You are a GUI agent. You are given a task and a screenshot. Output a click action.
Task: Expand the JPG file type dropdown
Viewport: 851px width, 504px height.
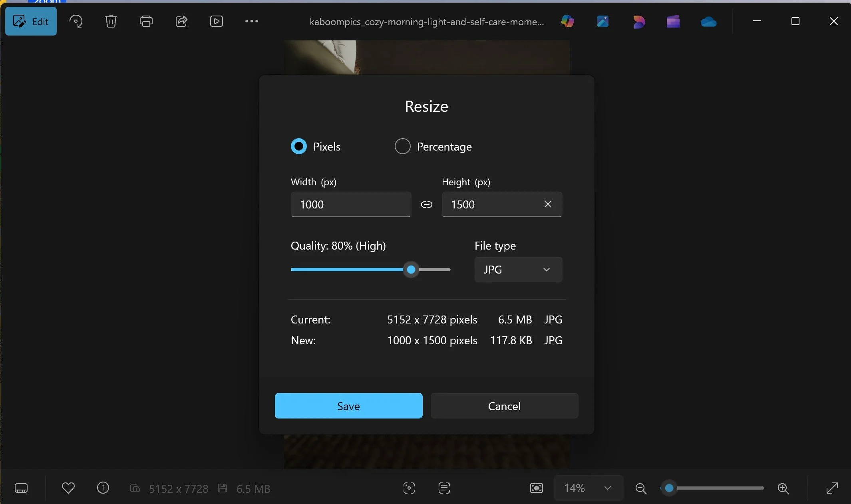tap(518, 270)
